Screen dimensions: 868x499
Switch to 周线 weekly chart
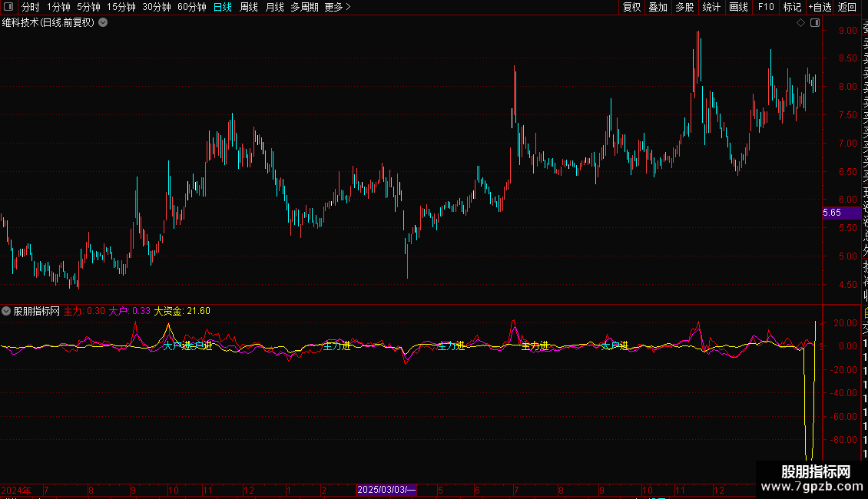(x=249, y=7)
